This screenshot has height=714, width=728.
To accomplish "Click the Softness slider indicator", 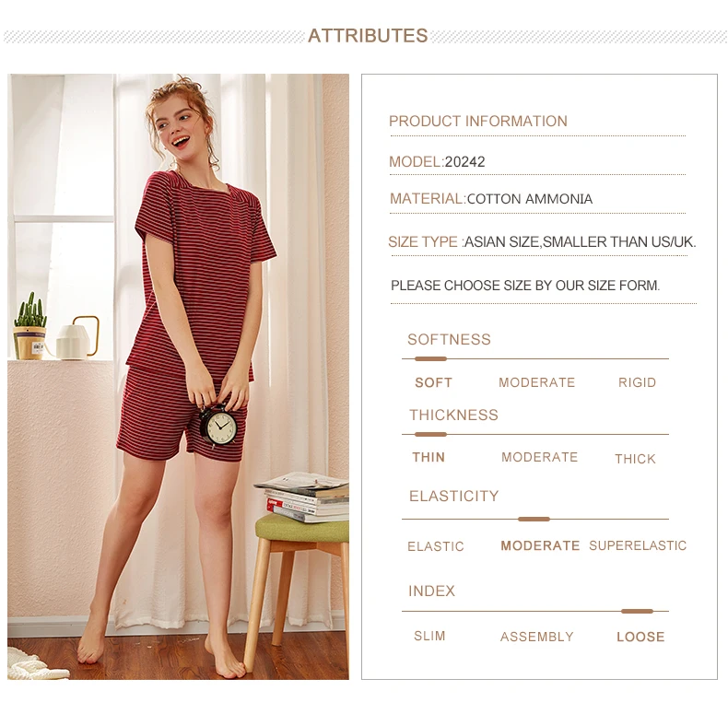I will coord(431,359).
